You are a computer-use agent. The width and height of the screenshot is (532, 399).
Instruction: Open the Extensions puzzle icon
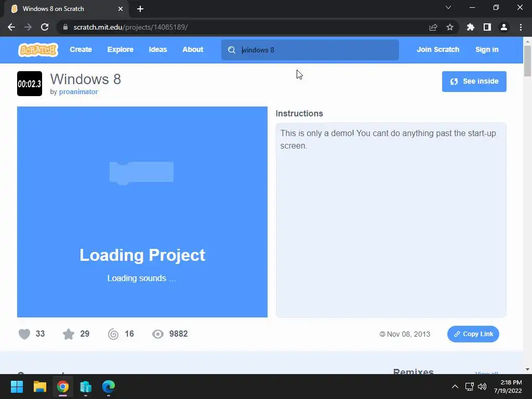[x=471, y=27]
